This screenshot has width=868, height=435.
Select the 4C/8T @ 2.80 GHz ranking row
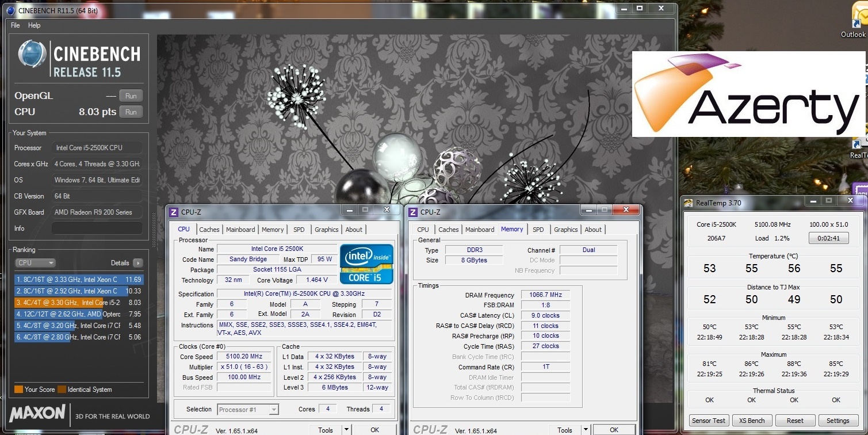pyautogui.click(x=79, y=337)
